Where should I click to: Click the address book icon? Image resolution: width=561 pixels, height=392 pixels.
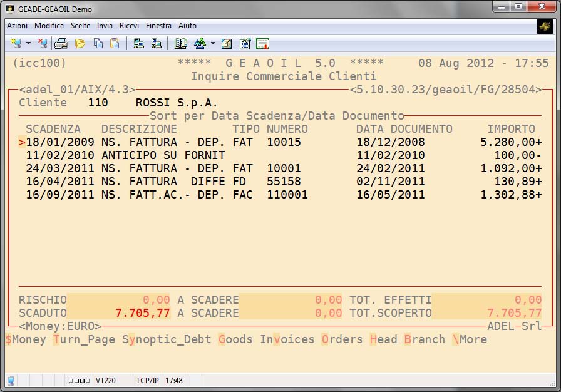(x=181, y=44)
